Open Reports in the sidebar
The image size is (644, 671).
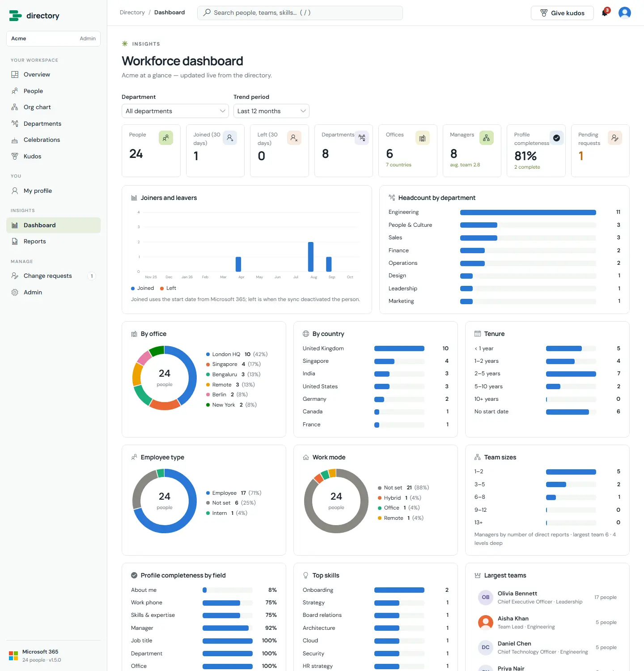[53, 242]
